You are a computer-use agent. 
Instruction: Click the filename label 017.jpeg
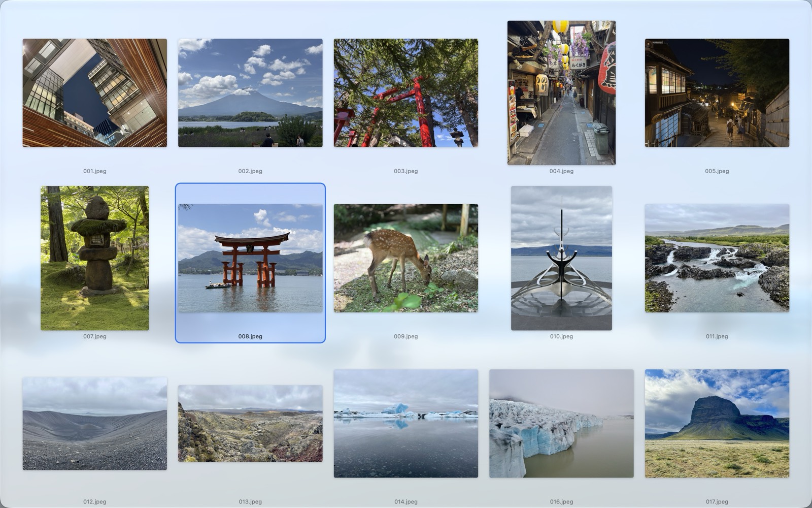(x=717, y=502)
